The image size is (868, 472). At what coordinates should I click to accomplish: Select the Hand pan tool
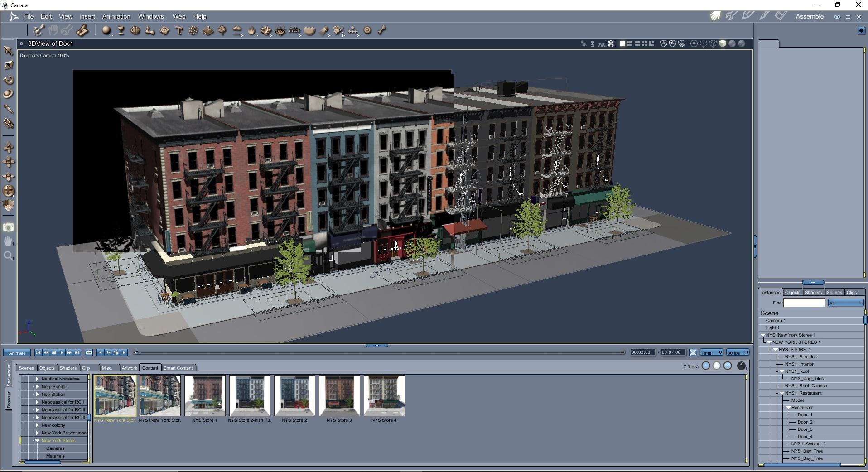coord(8,241)
